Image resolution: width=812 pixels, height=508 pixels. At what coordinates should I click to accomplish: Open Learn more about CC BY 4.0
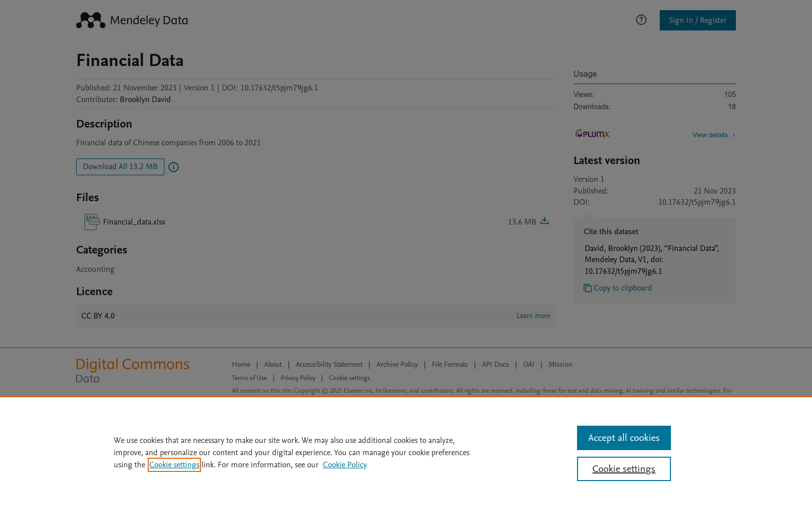tap(533, 316)
